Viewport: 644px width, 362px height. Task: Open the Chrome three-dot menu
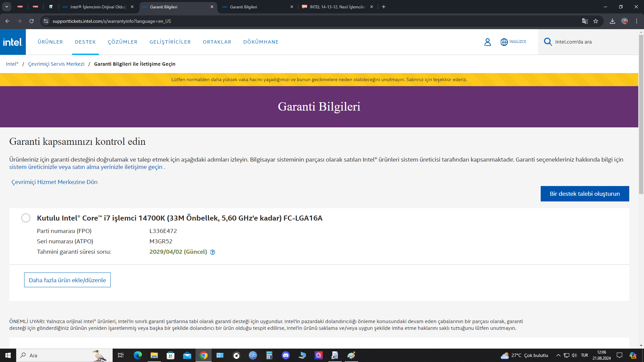click(x=637, y=21)
